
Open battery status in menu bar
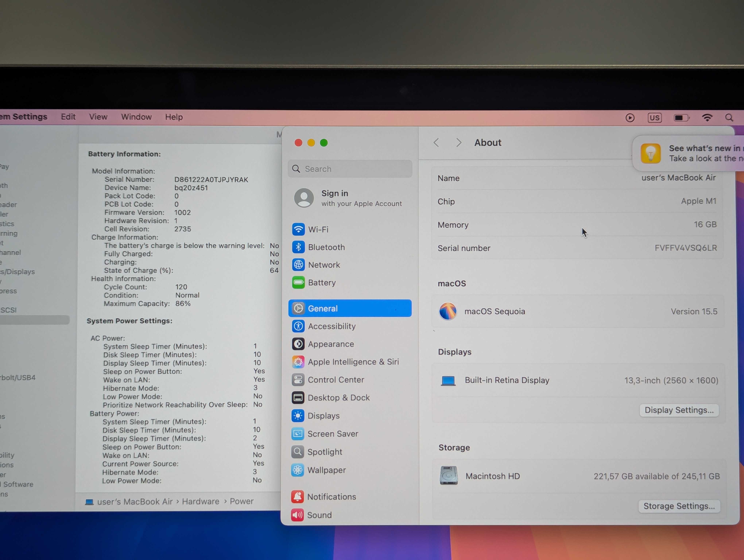682,118
